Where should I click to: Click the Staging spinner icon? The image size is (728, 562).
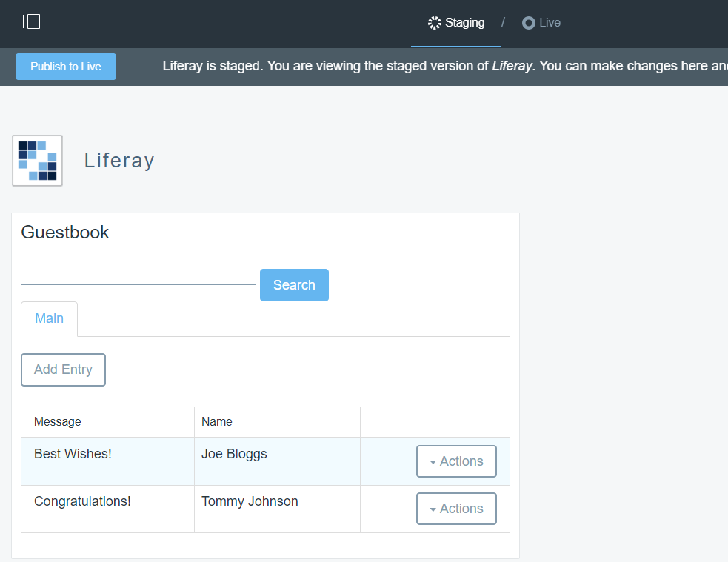[x=435, y=23]
